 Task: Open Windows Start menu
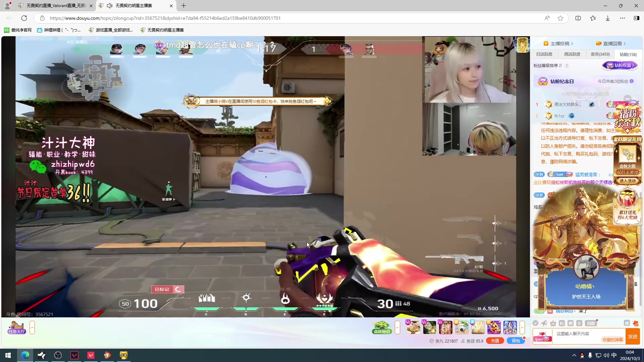[x=8, y=355]
